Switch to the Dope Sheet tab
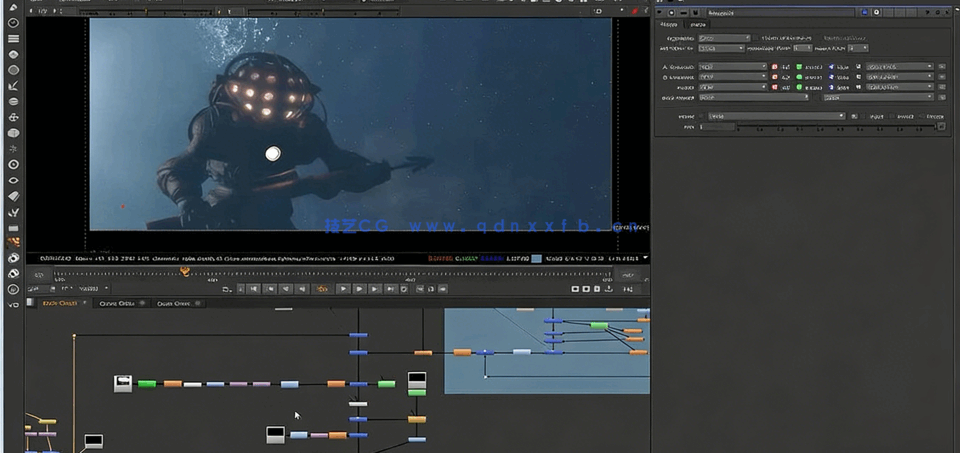 tap(173, 303)
